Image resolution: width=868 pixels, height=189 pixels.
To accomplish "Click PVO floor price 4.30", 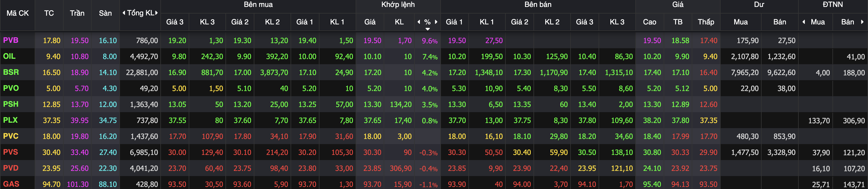I will [109, 89].
